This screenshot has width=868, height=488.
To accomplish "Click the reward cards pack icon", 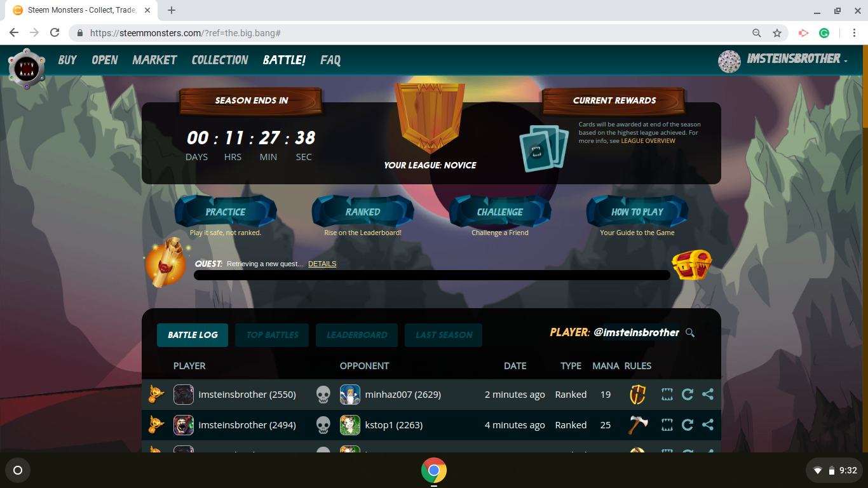I will 544,149.
